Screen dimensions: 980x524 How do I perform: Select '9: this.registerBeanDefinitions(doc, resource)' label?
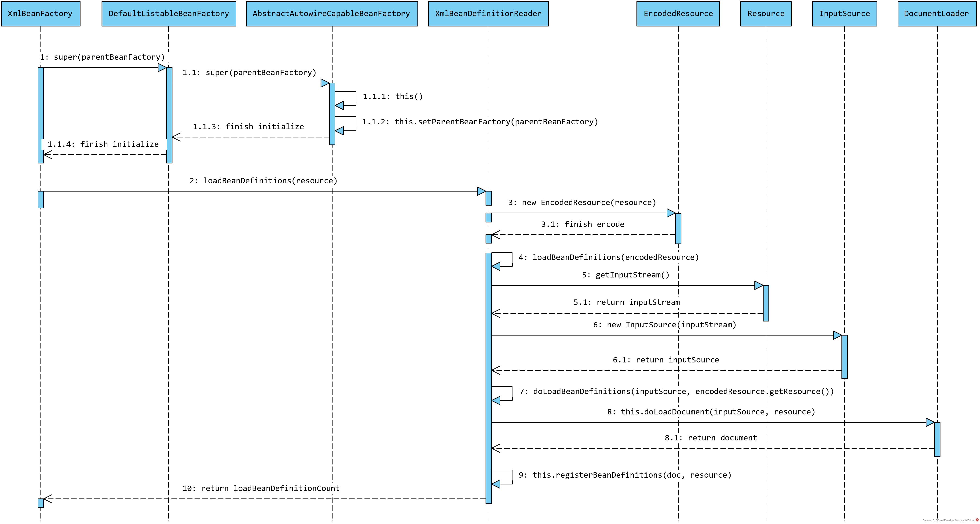pyautogui.click(x=625, y=475)
